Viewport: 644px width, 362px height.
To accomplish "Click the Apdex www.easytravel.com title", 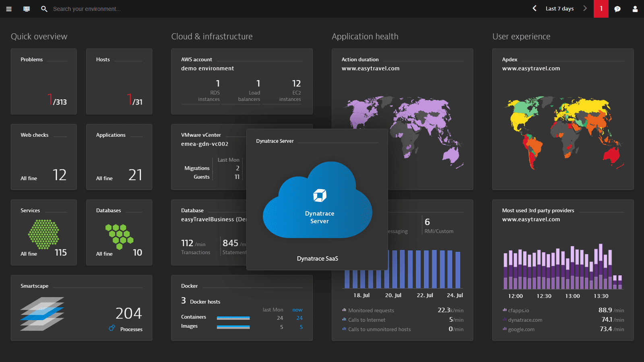I will (x=531, y=68).
